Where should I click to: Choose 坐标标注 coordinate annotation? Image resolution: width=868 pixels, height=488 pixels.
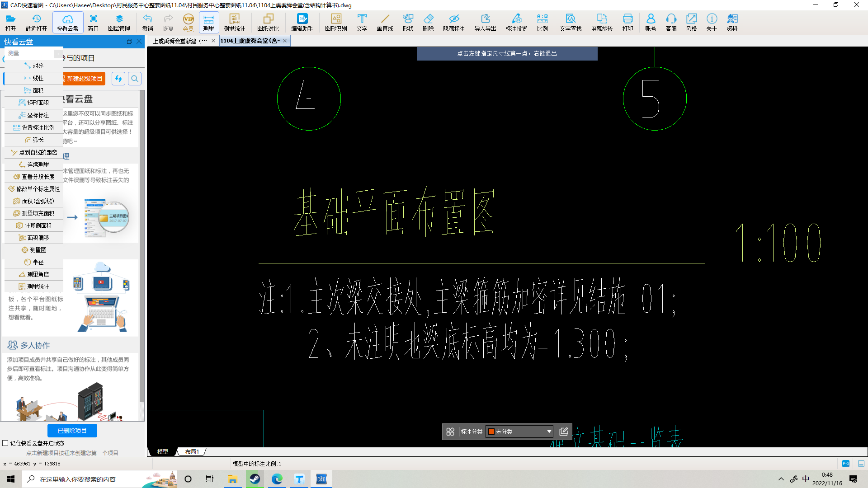coord(34,115)
